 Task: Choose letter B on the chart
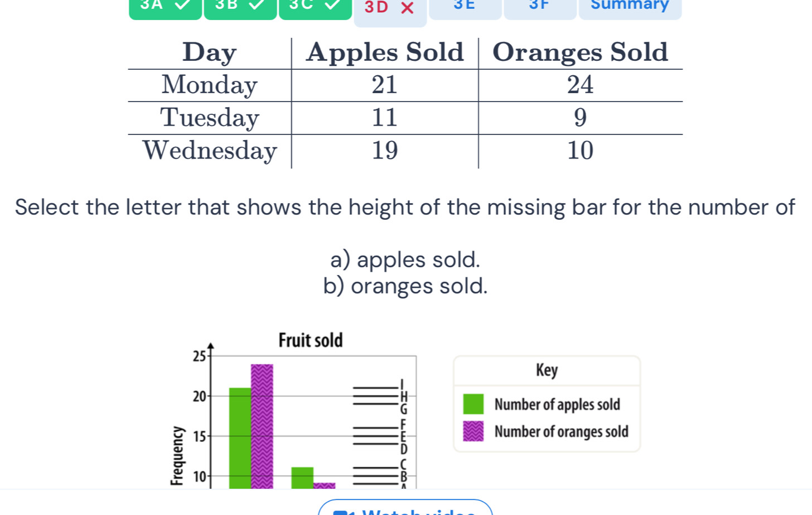403,477
